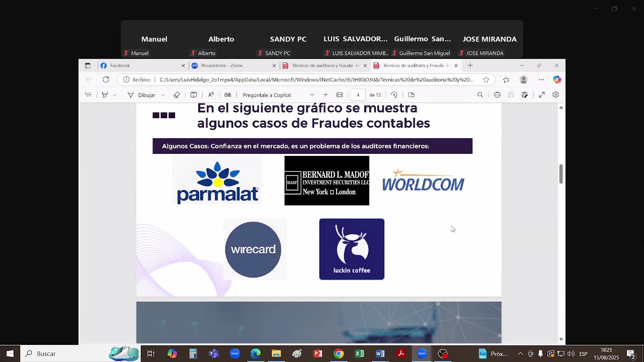Open PDF viewer settings gear
644x362 pixels.
coord(555,95)
